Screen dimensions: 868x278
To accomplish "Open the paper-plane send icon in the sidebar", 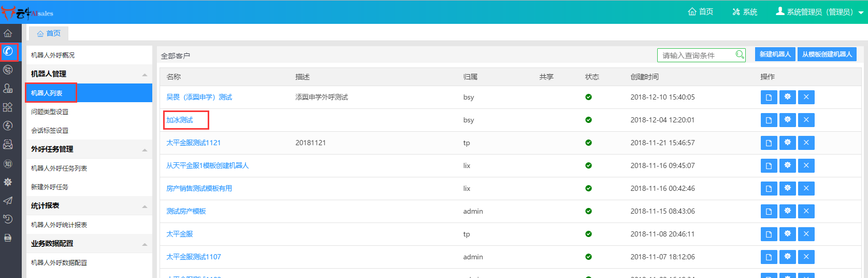I will click(8, 201).
